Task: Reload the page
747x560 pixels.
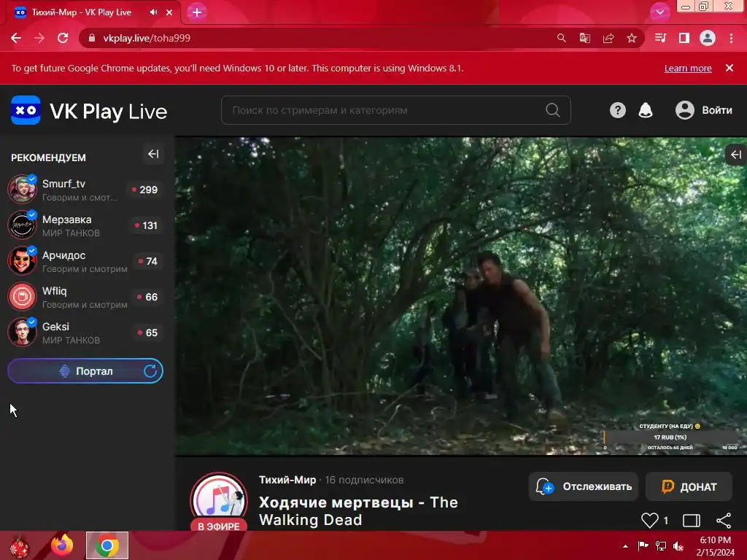Action: tap(63, 38)
